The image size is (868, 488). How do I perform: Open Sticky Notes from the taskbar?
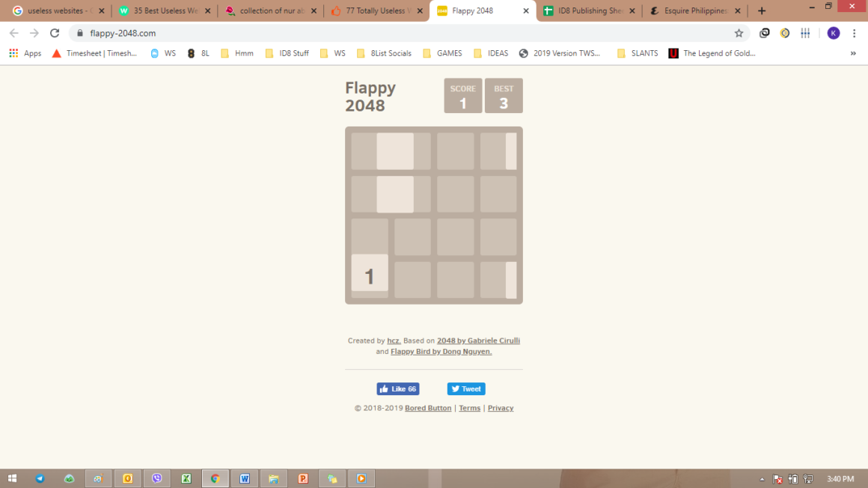(x=333, y=478)
